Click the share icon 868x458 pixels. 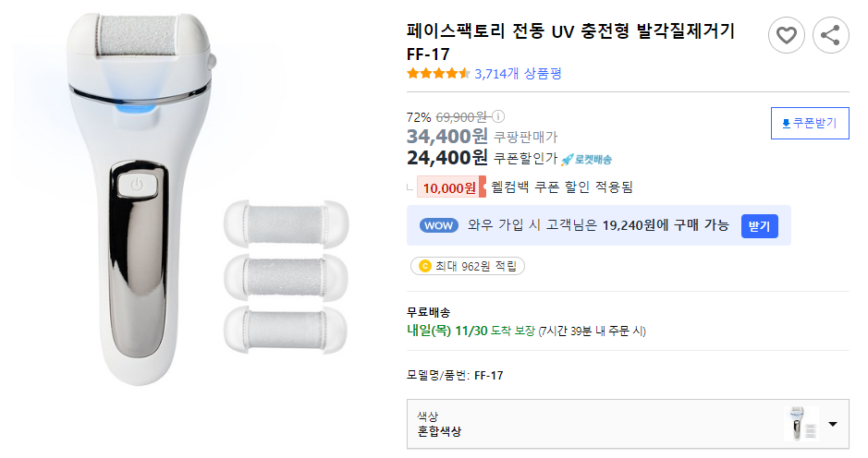[x=830, y=36]
